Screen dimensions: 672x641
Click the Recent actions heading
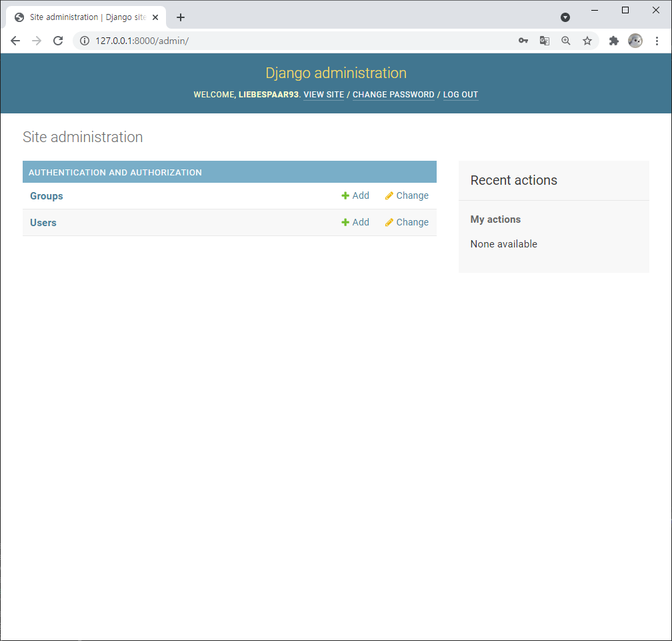click(513, 180)
